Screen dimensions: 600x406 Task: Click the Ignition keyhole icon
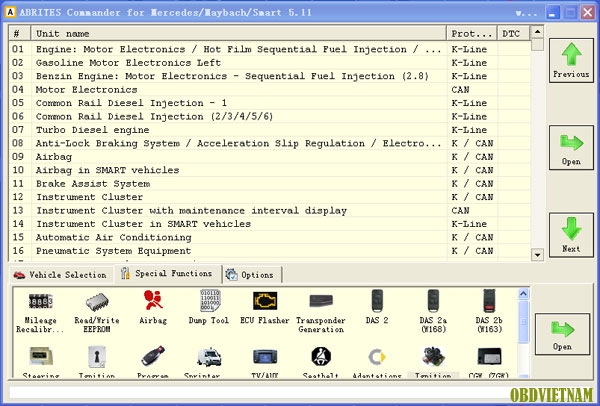pos(97,362)
